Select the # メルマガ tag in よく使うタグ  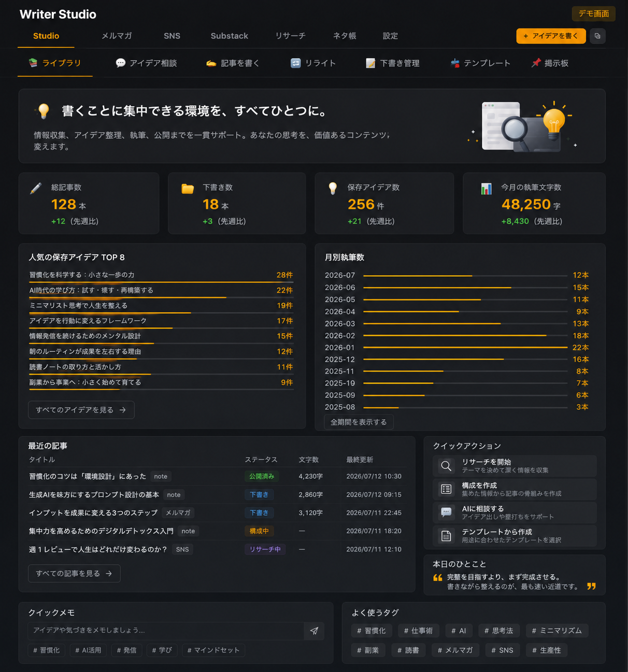tap(455, 650)
